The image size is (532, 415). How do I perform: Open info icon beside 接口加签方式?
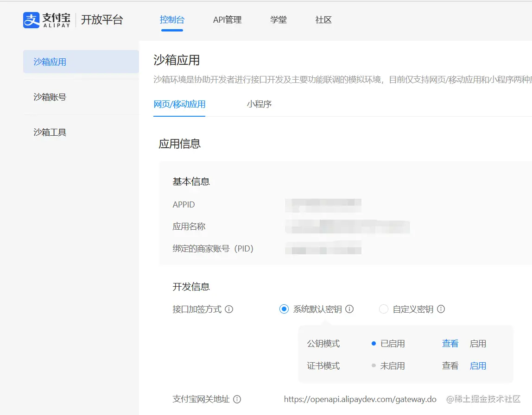[229, 309]
